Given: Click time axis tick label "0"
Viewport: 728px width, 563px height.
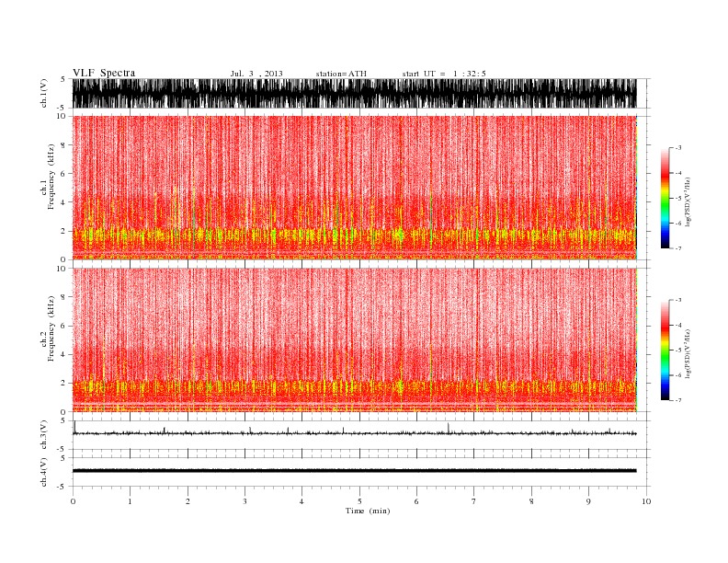Looking at the screenshot, I should (x=73, y=501).
